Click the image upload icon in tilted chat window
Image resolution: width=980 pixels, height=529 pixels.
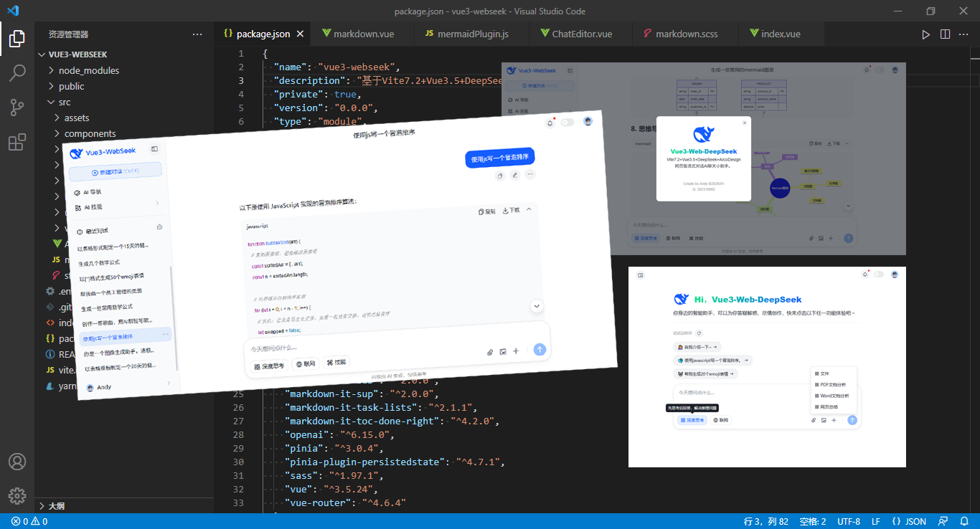click(x=503, y=351)
